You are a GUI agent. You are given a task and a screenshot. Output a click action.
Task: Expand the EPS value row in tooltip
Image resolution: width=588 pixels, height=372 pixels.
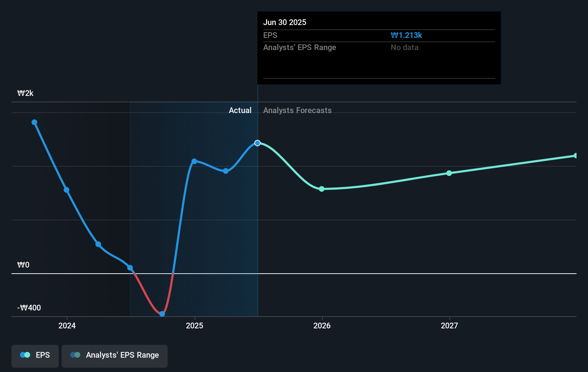coord(379,35)
